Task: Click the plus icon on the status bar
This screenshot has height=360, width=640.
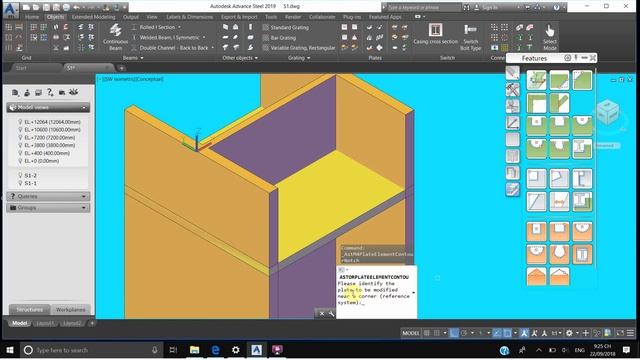Action: click(586, 333)
